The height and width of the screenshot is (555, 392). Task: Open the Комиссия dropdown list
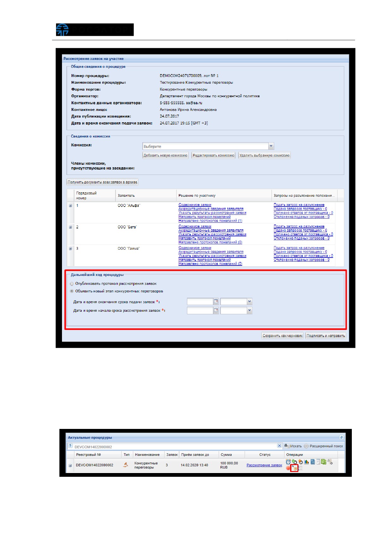tap(271, 146)
